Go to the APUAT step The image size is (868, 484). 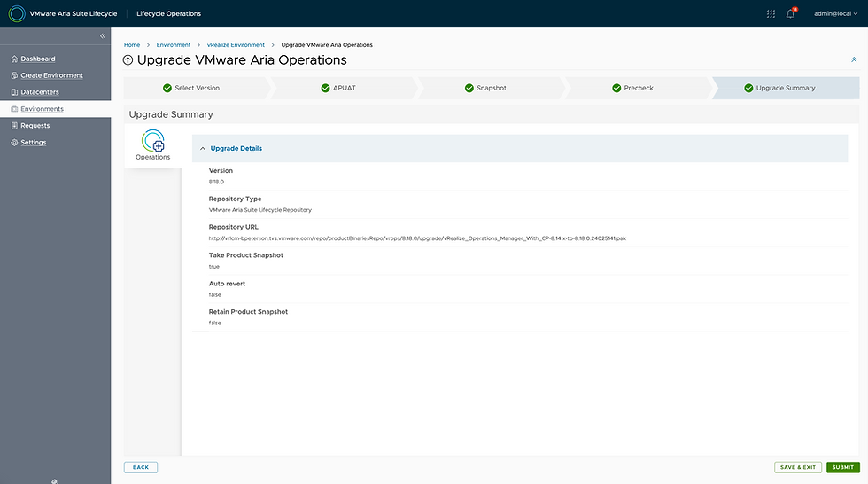344,88
